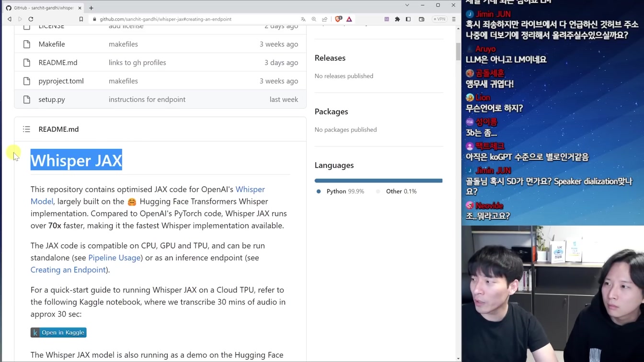Follow the 'Pipeline Usage' link
The width and height of the screenshot is (644, 362).
[x=115, y=258]
